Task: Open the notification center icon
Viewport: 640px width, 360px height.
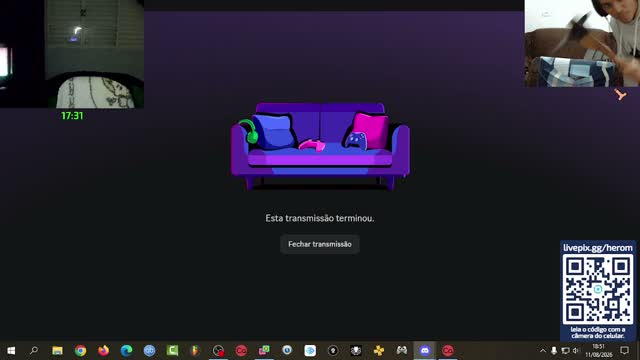Action: click(x=624, y=351)
